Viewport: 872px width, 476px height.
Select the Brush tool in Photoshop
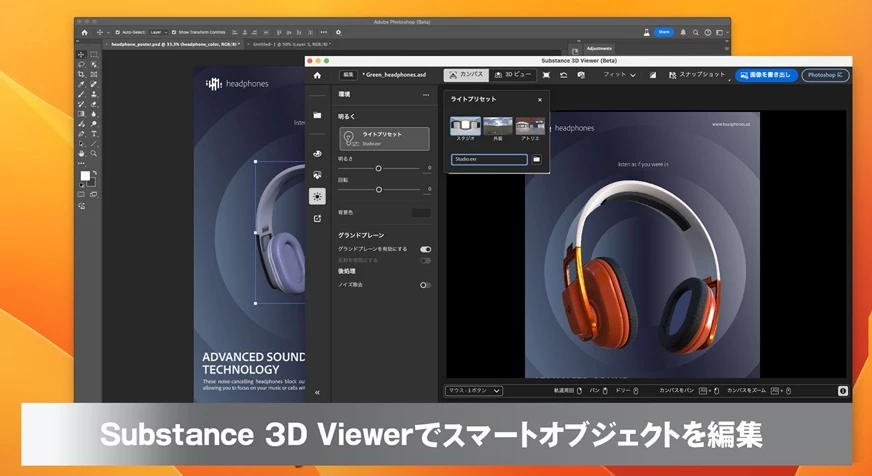[81, 95]
